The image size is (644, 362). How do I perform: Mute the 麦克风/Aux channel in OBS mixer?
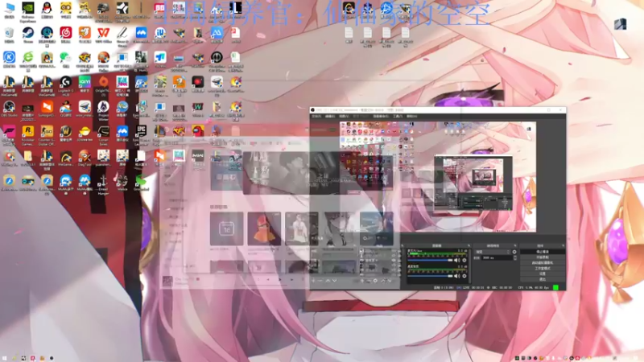(456, 260)
